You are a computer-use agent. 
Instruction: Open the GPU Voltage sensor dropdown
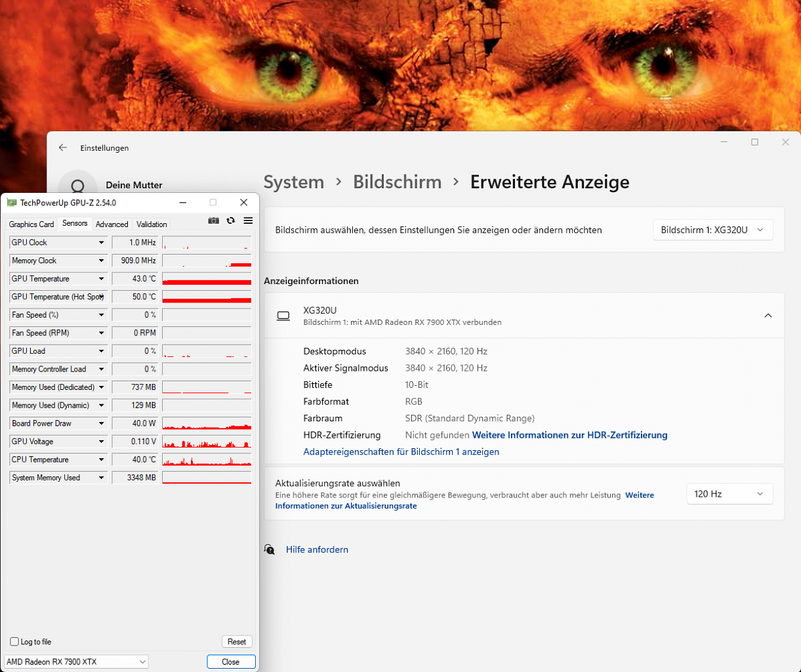102,442
